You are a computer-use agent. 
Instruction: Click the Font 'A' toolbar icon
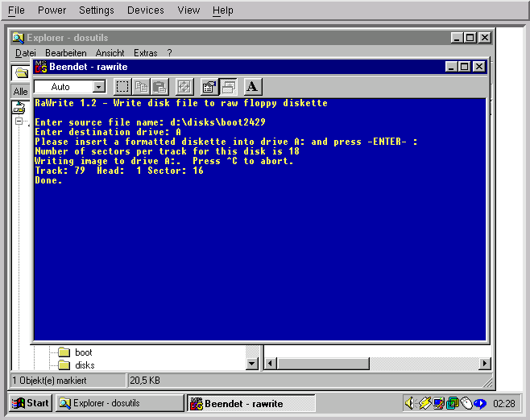[252, 87]
